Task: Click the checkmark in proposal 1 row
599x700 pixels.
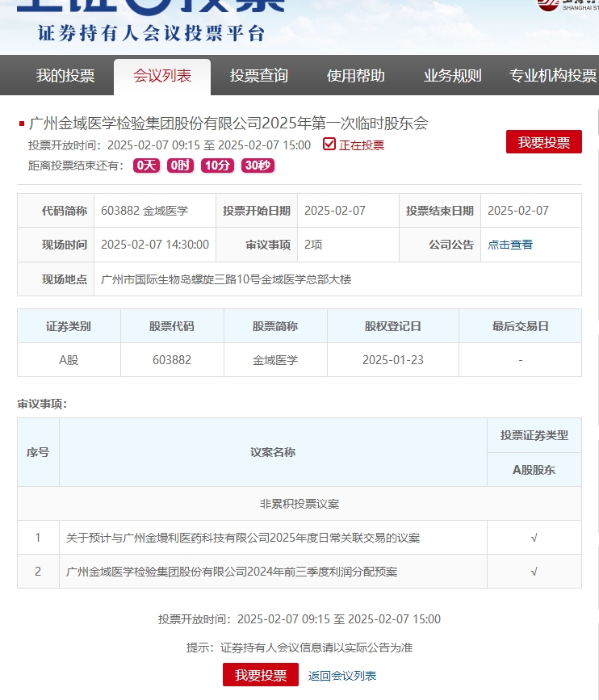Action: [534, 538]
